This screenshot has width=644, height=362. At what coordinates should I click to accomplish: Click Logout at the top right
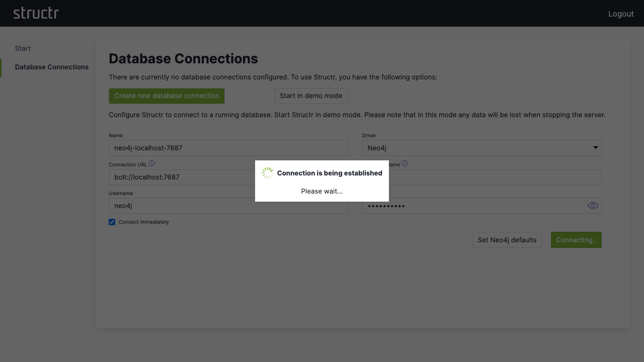[x=621, y=14]
